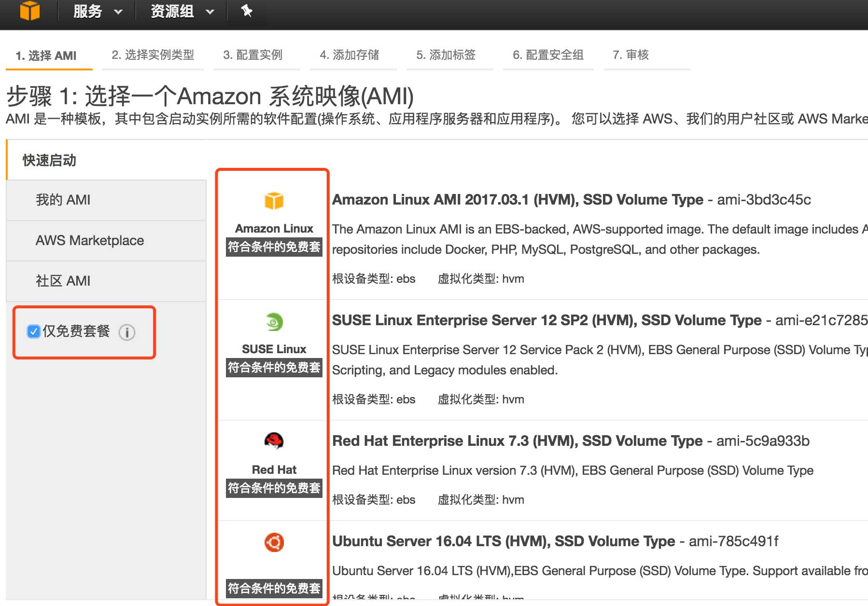This screenshot has height=606, width=868.
Task: Click info icon beside 仅免费套餐
Action: 127,332
